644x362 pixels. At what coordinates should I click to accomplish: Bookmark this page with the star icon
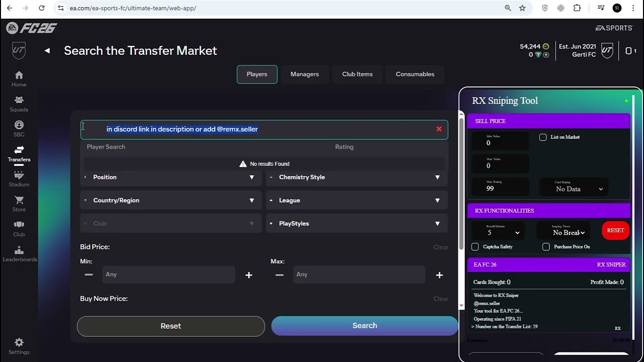click(x=522, y=8)
